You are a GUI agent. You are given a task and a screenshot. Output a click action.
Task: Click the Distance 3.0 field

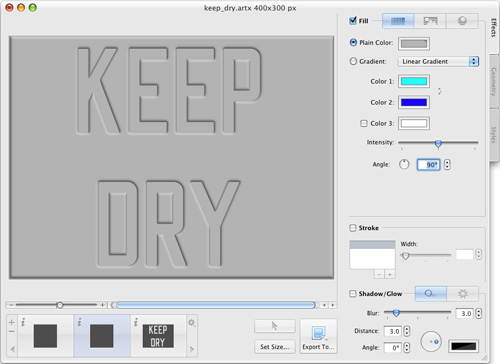tap(393, 331)
